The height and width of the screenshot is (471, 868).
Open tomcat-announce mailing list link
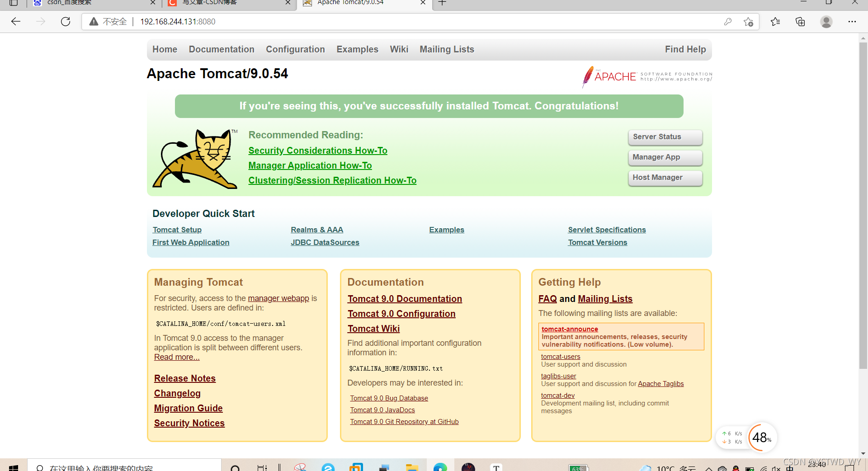tap(570, 329)
